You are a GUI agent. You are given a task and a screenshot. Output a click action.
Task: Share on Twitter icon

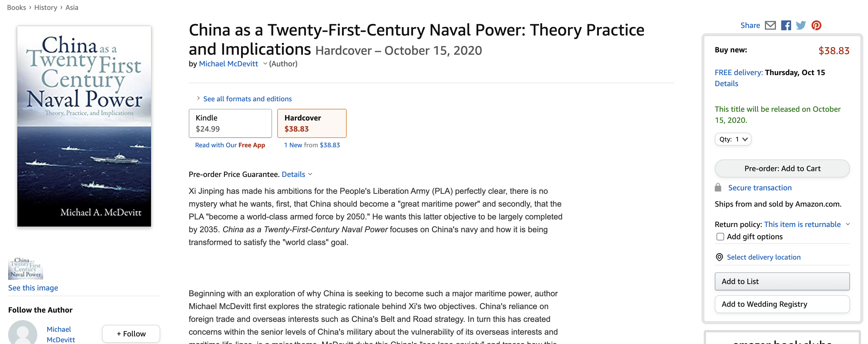(801, 25)
